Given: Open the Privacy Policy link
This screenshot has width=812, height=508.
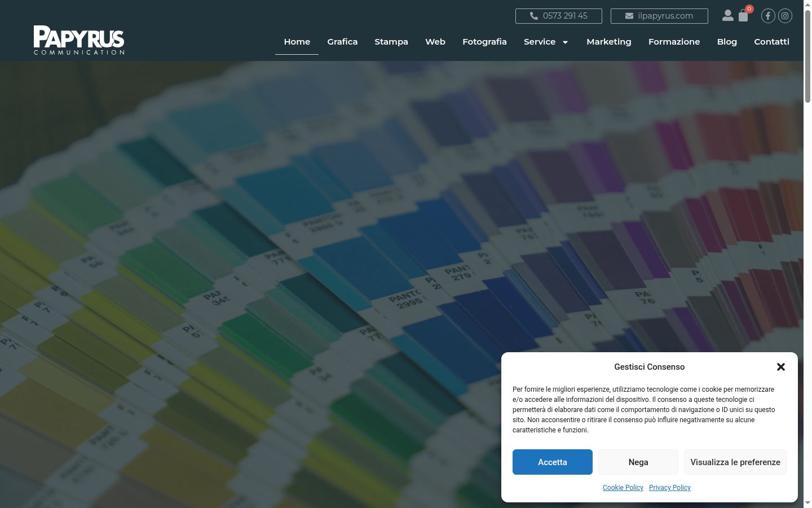Looking at the screenshot, I should (670, 488).
